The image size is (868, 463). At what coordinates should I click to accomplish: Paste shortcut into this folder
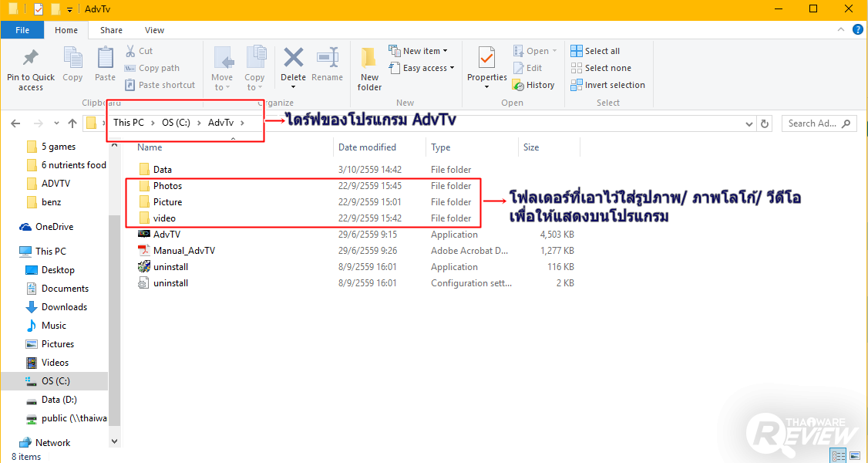click(x=160, y=85)
